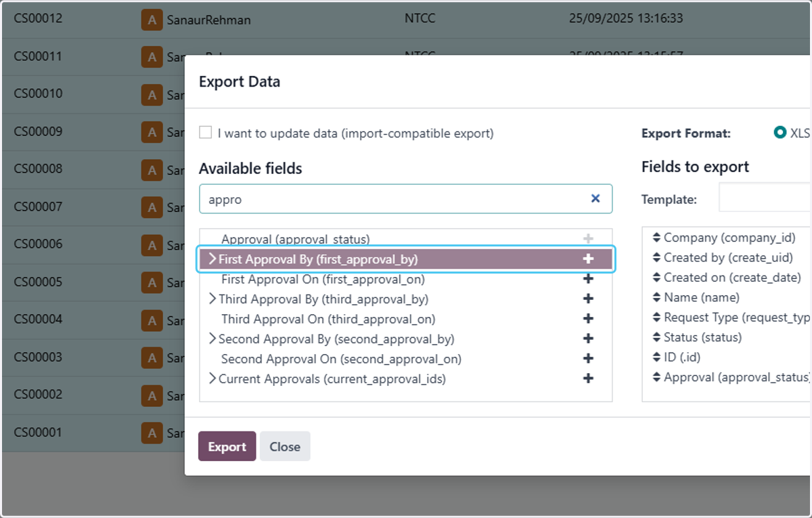Add Current Approvals field with plus
This screenshot has height=518, width=812.
(x=588, y=379)
